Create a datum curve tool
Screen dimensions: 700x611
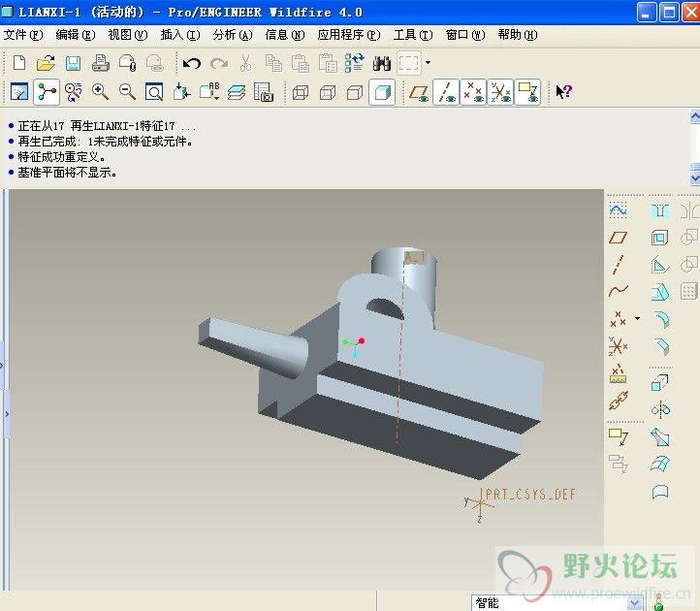click(x=618, y=291)
